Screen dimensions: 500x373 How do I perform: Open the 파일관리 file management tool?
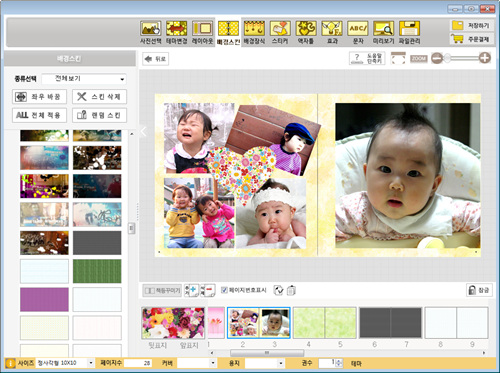tap(409, 32)
